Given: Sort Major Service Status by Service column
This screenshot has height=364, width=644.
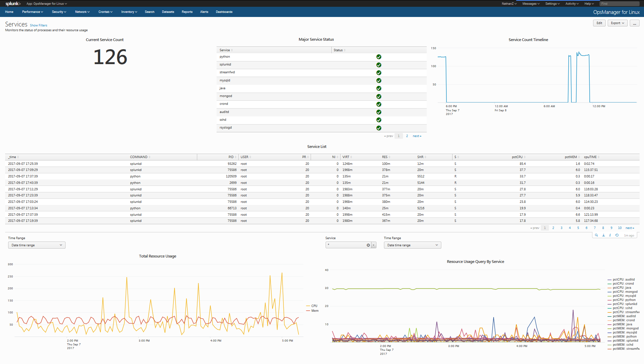Looking at the screenshot, I should (226, 50).
